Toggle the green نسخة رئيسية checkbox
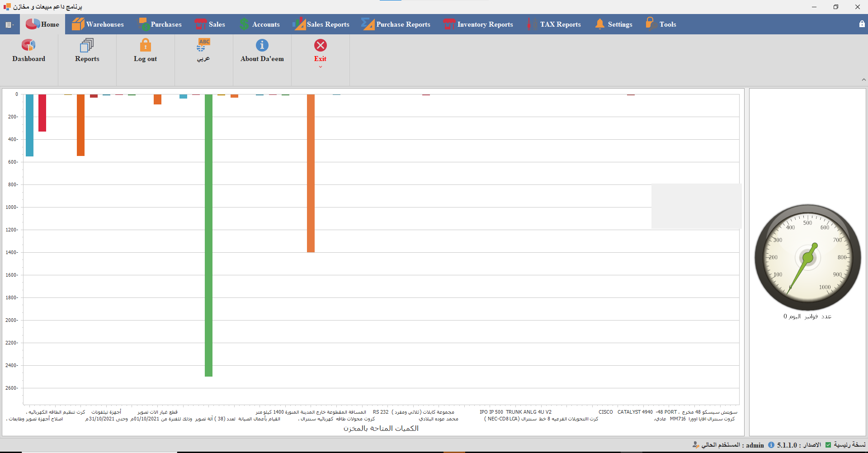Image resolution: width=868 pixels, height=453 pixels. [828, 445]
